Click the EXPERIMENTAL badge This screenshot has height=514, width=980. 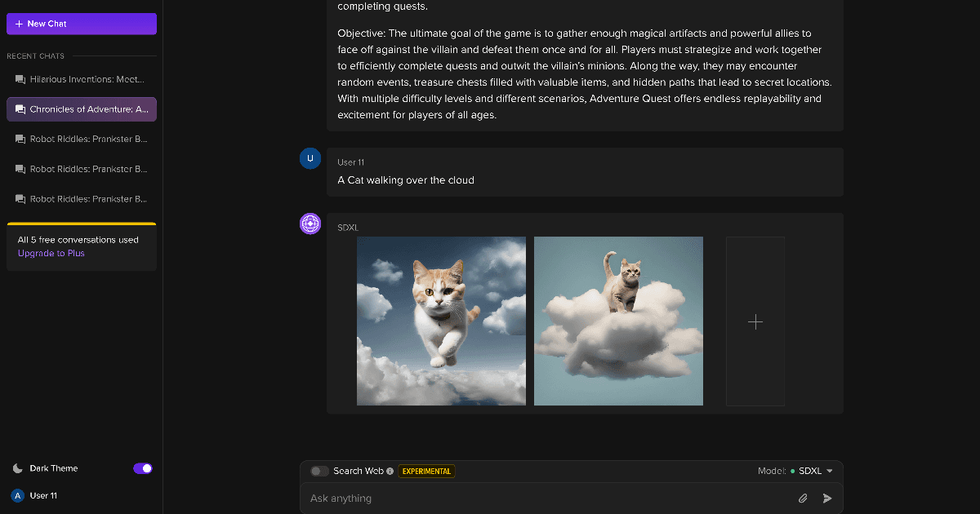tap(425, 471)
